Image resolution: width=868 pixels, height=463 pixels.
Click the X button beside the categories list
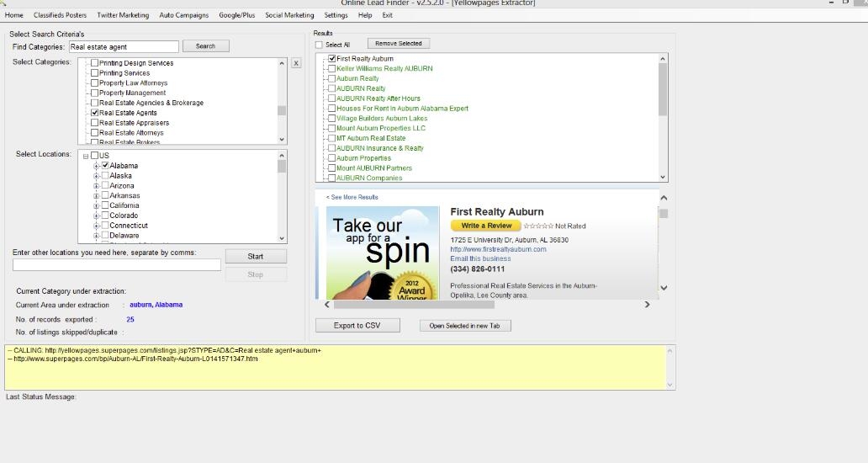[x=296, y=63]
